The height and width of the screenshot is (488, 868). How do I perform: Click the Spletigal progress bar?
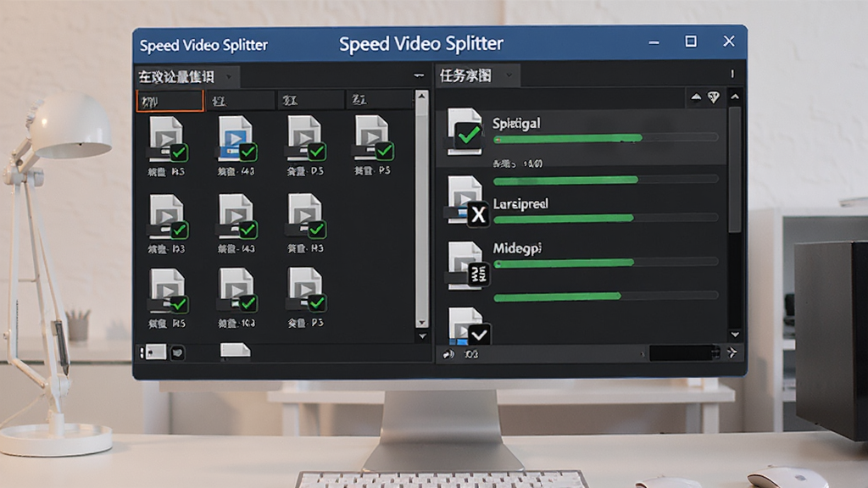tap(605, 138)
